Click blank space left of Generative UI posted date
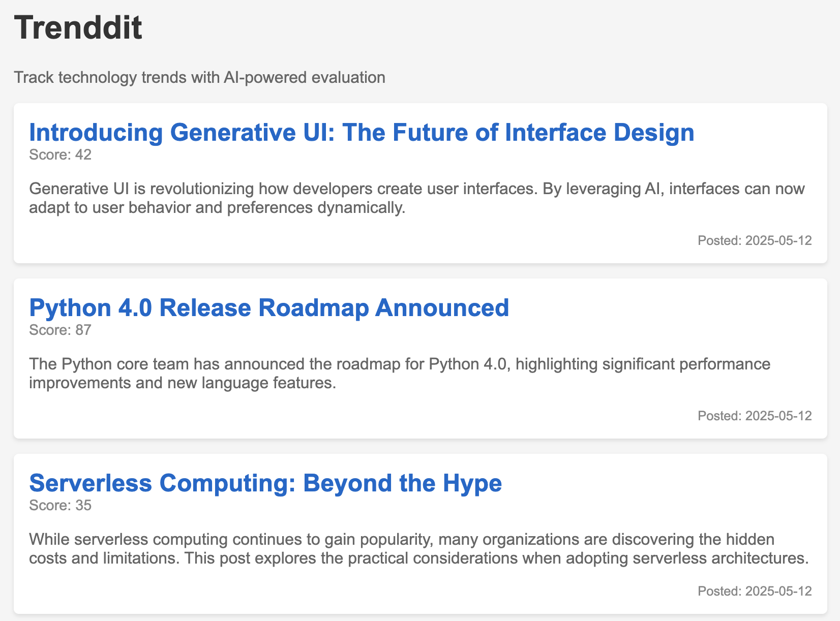 click(356, 240)
